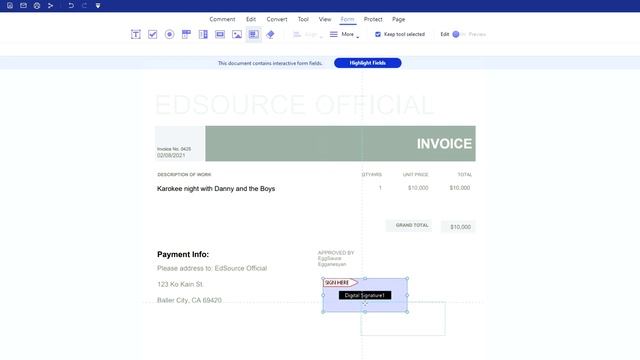
Task: Click the Align icon in the toolbar
Action: [x=297, y=34]
